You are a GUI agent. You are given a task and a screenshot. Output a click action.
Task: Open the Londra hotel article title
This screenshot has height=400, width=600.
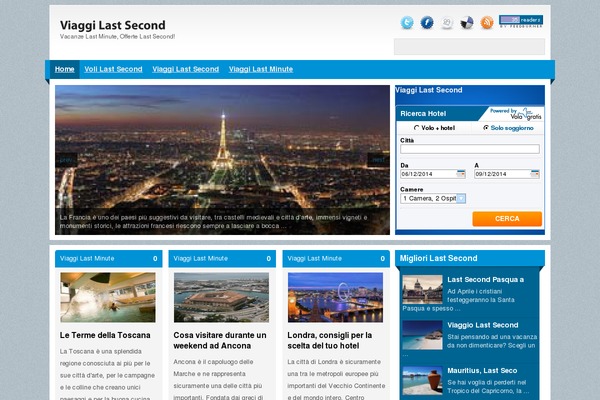[329, 340]
